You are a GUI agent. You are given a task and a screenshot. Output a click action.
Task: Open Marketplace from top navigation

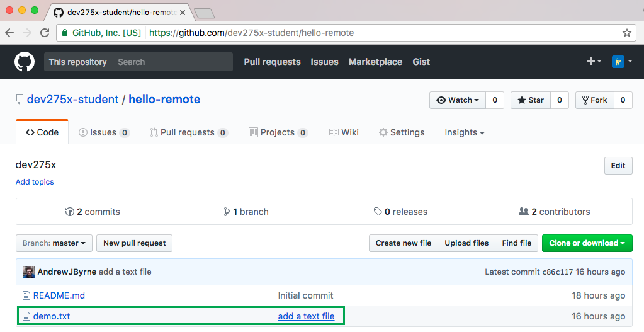tap(375, 62)
